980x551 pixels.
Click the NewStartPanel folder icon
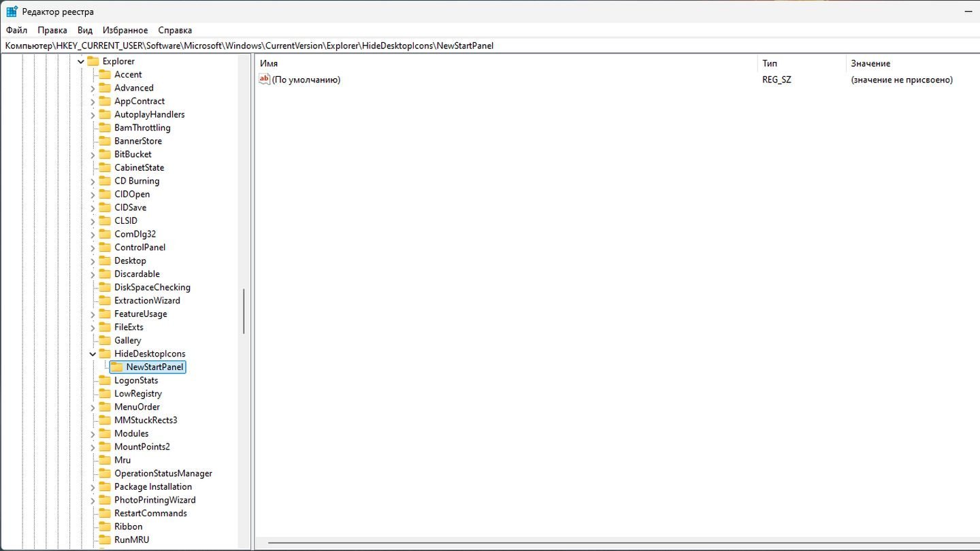pos(116,367)
